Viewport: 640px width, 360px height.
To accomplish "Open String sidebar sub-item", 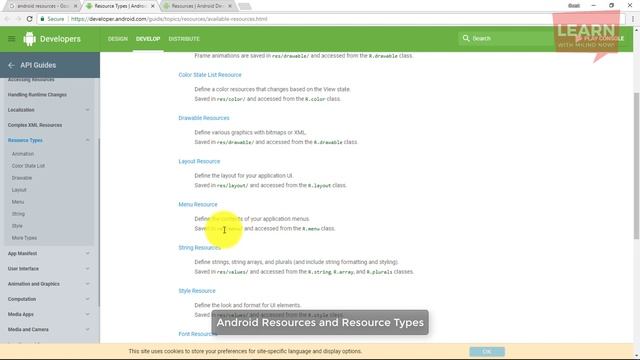I will [x=18, y=214].
